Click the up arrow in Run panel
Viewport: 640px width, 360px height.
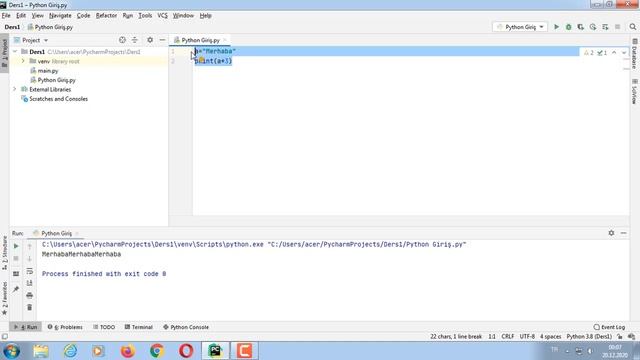(29, 246)
